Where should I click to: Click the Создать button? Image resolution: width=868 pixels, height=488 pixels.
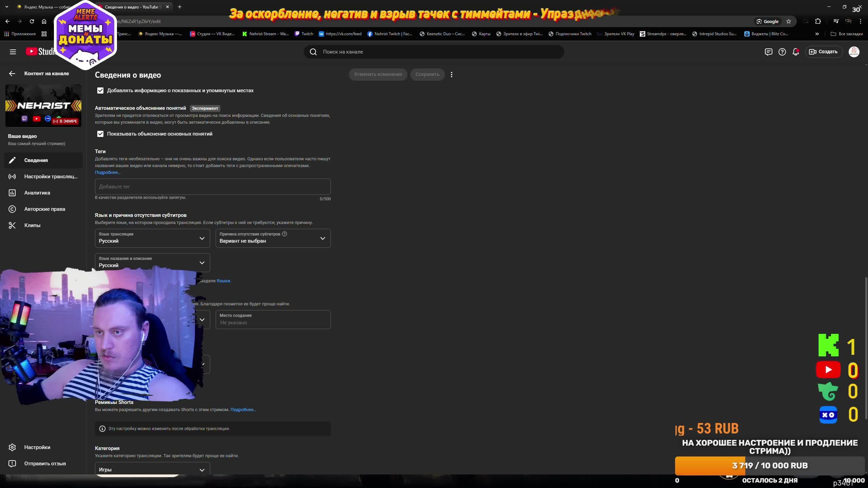click(824, 52)
